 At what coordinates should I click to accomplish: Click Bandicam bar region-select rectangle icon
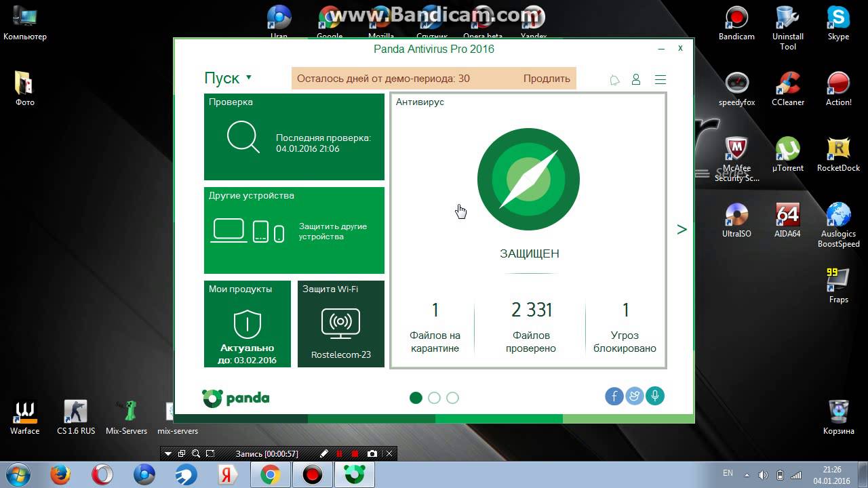click(210, 453)
